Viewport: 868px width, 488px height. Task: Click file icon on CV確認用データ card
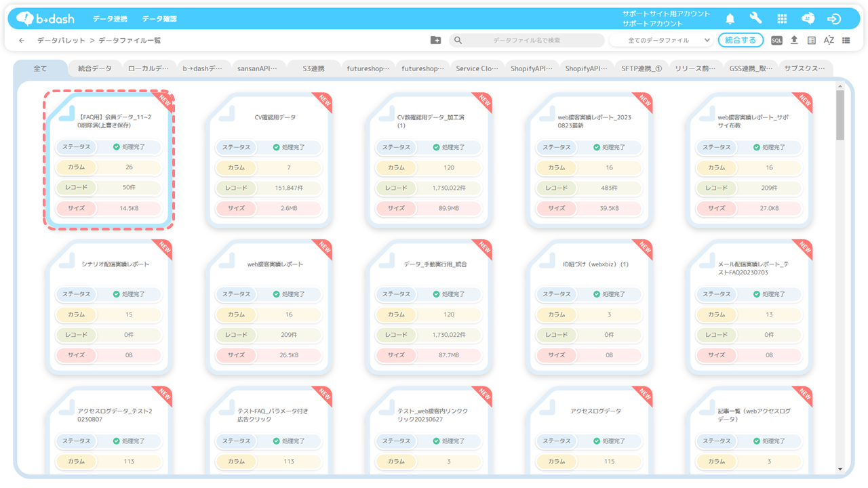click(x=226, y=115)
